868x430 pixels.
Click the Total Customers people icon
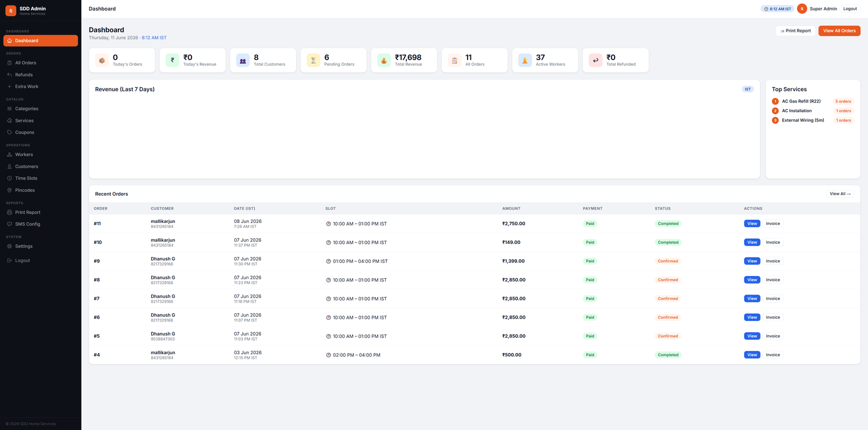pos(243,60)
